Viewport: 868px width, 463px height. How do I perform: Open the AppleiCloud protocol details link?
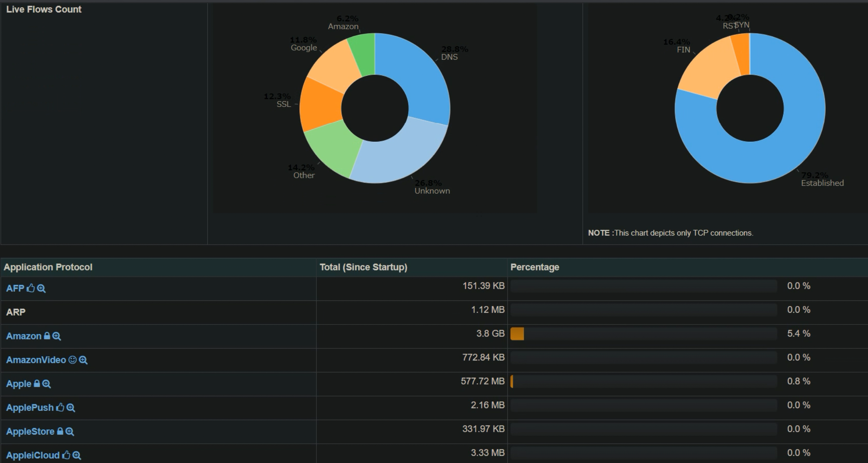click(x=32, y=455)
